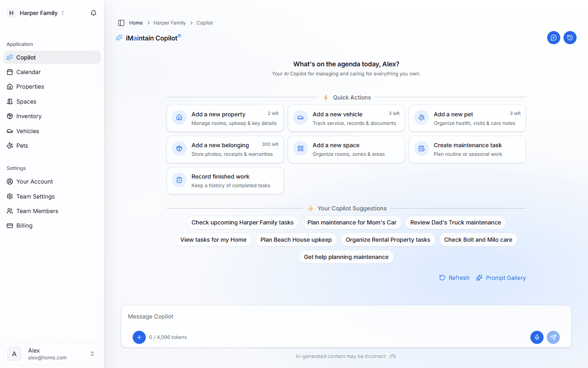Viewport: 588px width, 368px height.
Task: Activate the microphone in the message bar
Action: (537, 337)
